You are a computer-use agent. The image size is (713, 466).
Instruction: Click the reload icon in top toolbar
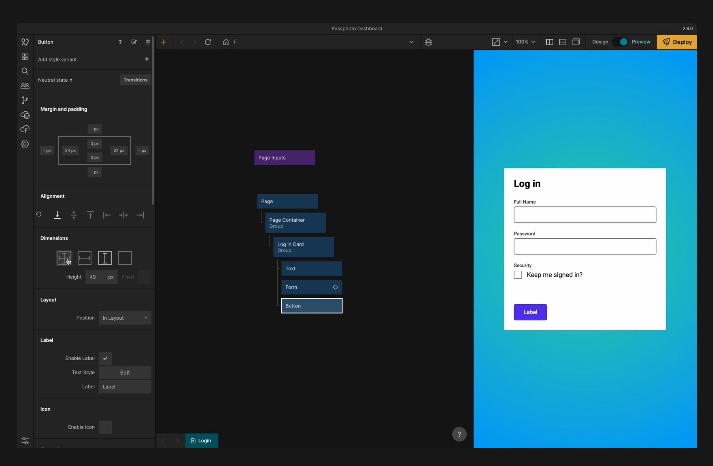pos(208,42)
